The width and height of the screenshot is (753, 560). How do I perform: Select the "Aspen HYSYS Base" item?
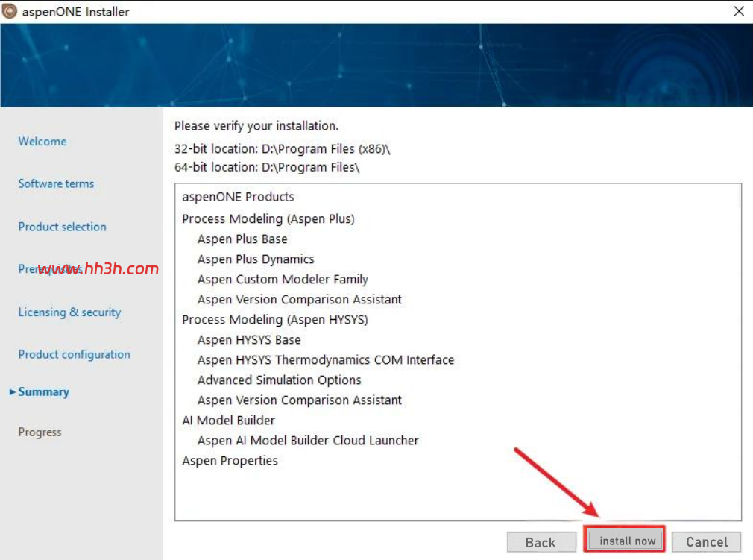pos(249,340)
